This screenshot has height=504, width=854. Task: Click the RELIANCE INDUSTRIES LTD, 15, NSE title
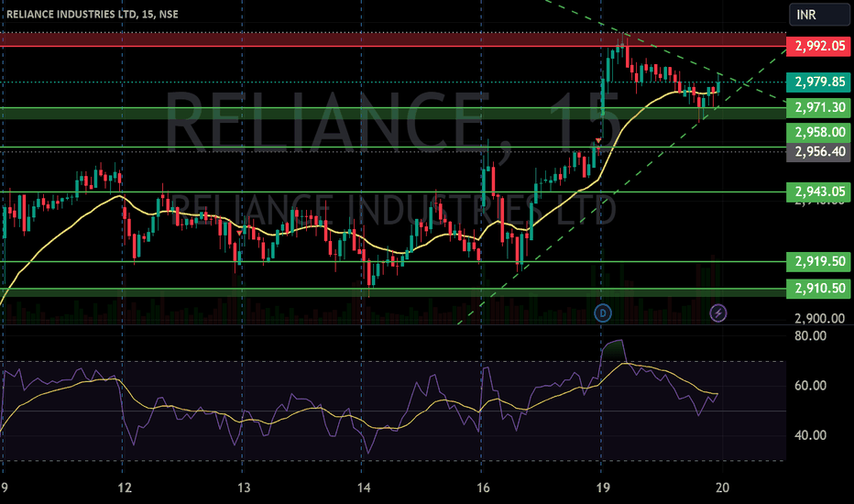tap(93, 14)
